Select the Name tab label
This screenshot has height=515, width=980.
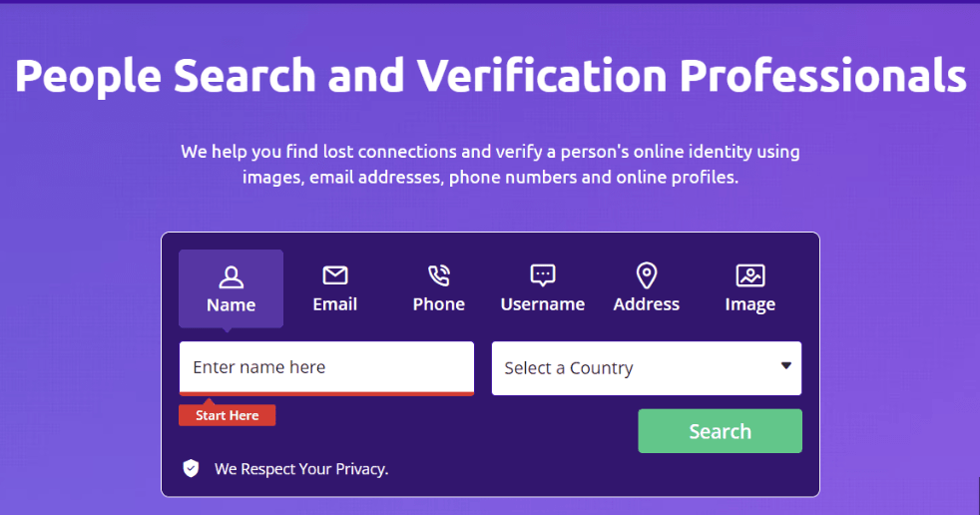232,305
